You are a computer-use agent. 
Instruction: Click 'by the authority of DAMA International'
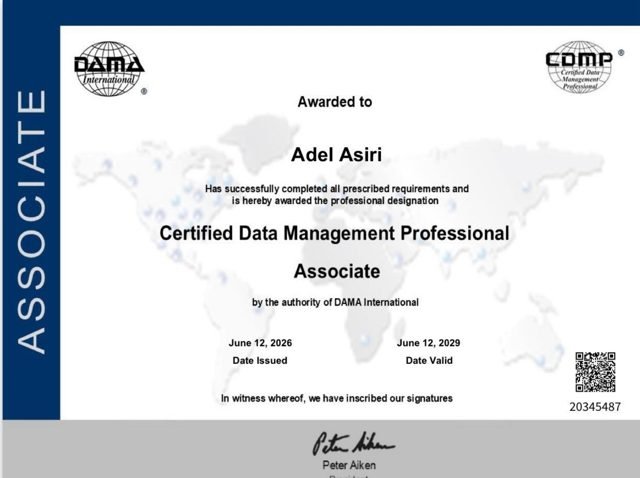336,302
